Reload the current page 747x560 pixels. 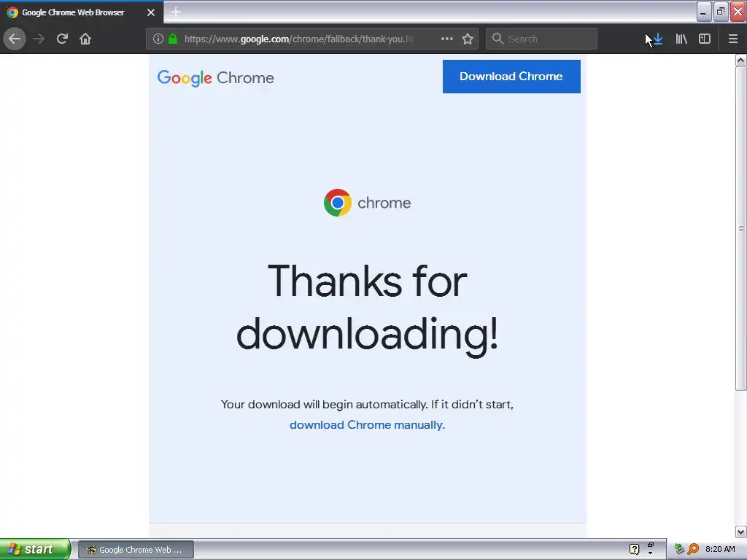[x=62, y=39]
